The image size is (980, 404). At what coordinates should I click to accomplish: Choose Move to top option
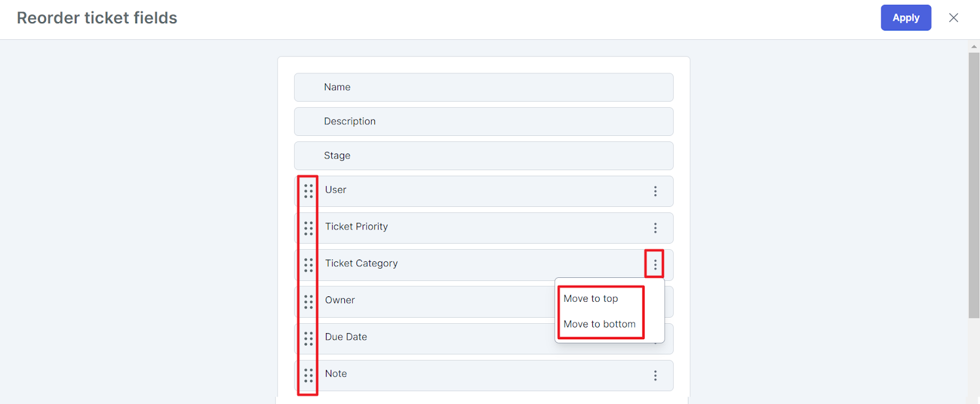[590, 298]
